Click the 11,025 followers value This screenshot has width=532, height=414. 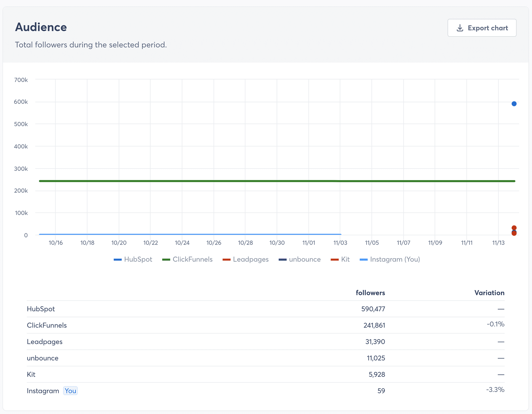tap(376, 358)
